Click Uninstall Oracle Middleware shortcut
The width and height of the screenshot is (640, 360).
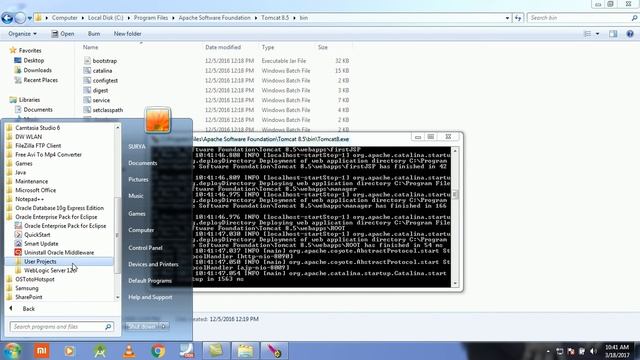[x=59, y=253]
